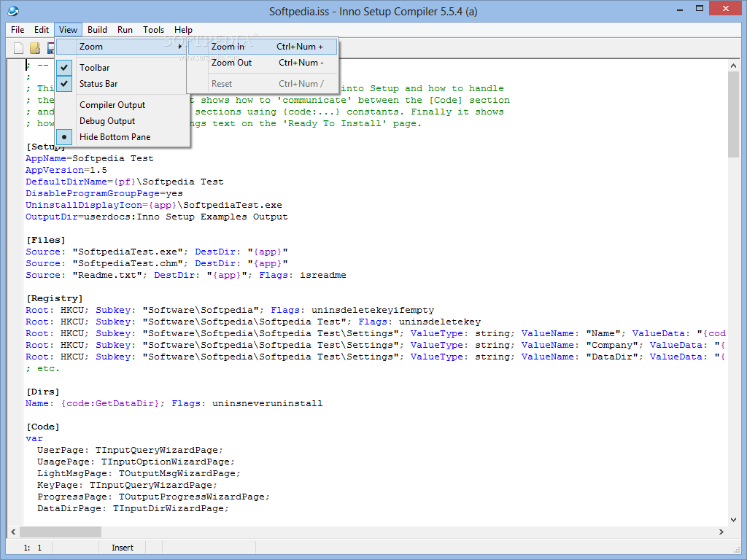Viewport: 747px width, 560px height.
Task: Click the 'AppName=Softpedia Test' line
Action: click(90, 158)
